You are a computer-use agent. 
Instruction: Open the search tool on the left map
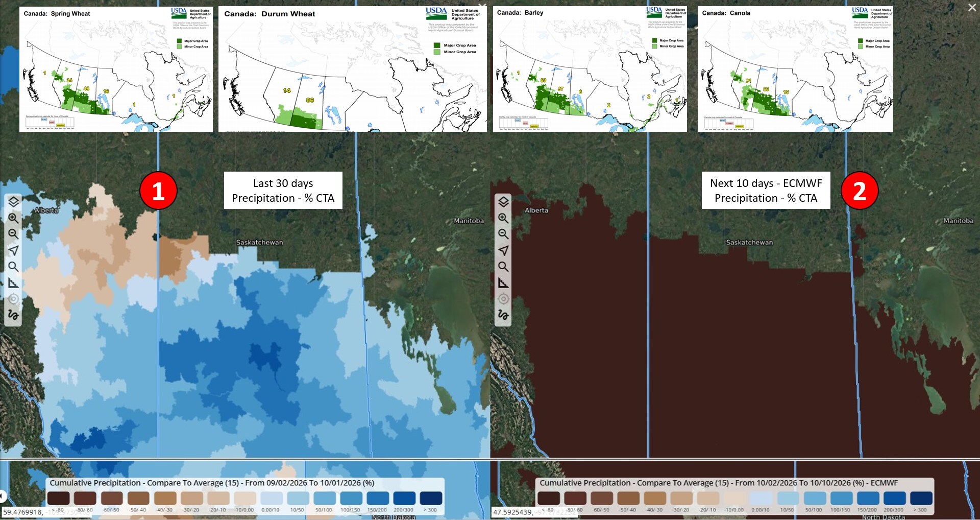click(13, 267)
